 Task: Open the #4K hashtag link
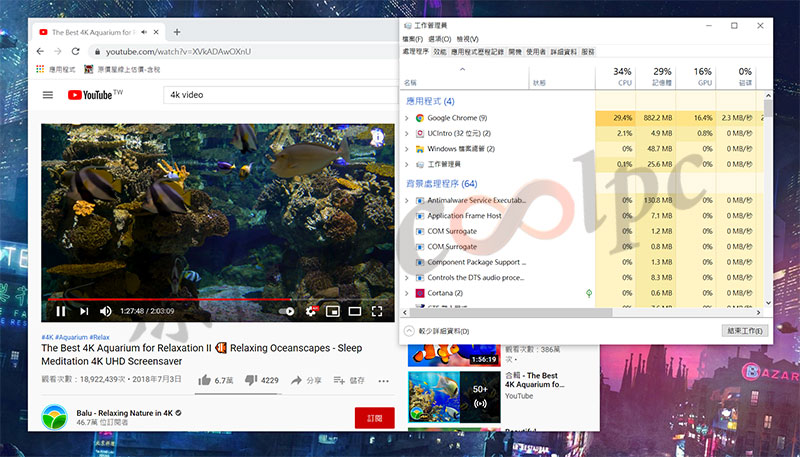pyautogui.click(x=47, y=337)
